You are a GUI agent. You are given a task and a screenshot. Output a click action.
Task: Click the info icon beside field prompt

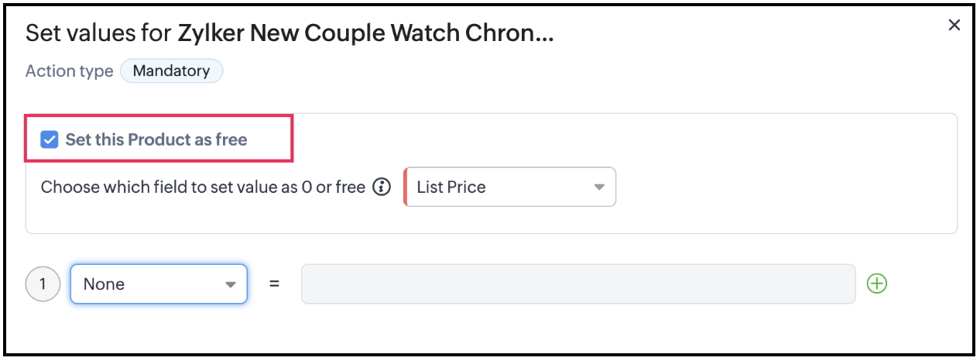[x=381, y=187]
